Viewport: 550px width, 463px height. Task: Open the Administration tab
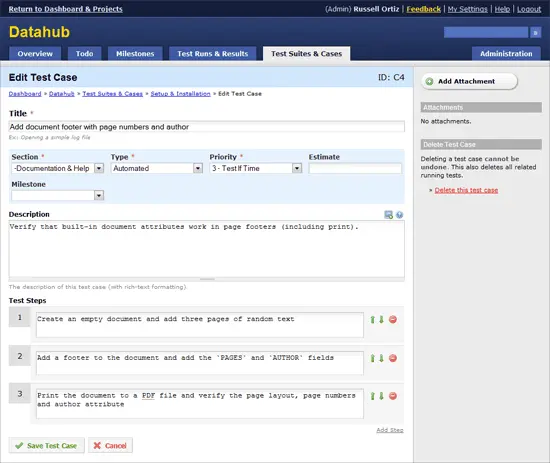click(506, 54)
